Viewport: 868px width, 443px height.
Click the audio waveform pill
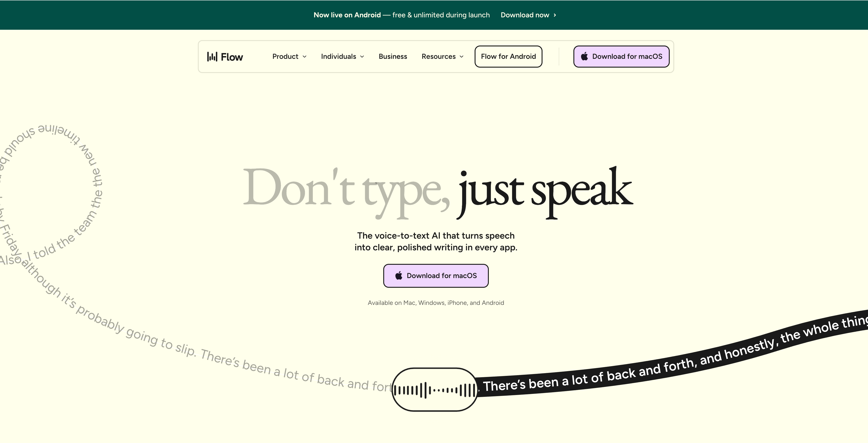(435, 390)
